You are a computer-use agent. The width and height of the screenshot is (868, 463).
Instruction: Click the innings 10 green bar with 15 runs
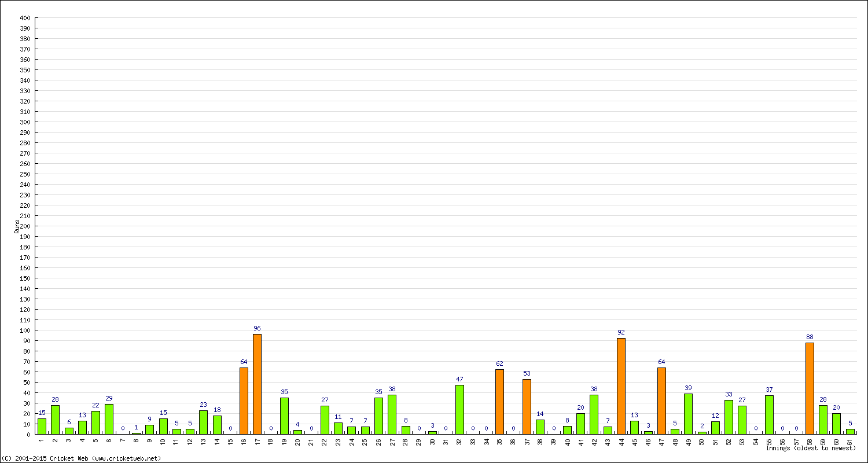click(x=163, y=426)
